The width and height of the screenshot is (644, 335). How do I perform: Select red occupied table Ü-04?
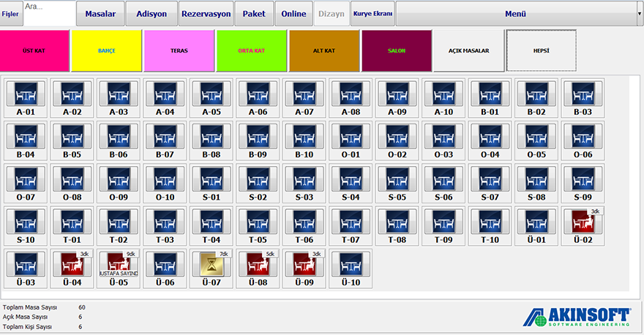(x=72, y=264)
